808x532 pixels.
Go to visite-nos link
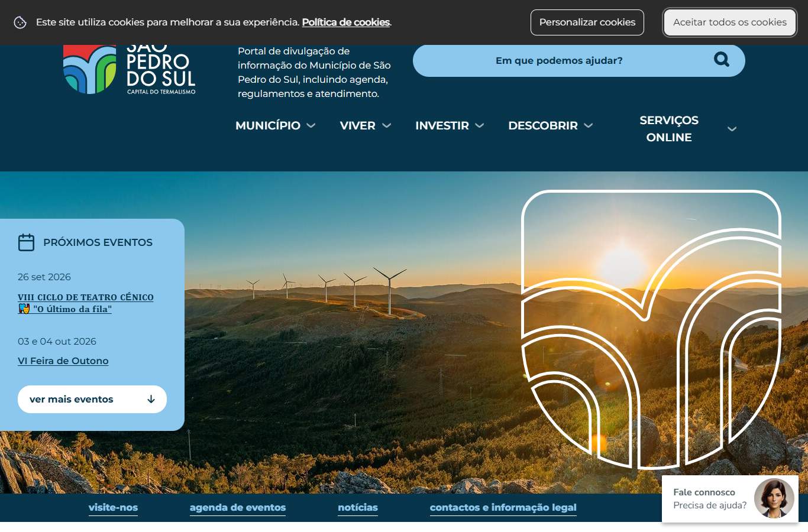[x=113, y=508]
